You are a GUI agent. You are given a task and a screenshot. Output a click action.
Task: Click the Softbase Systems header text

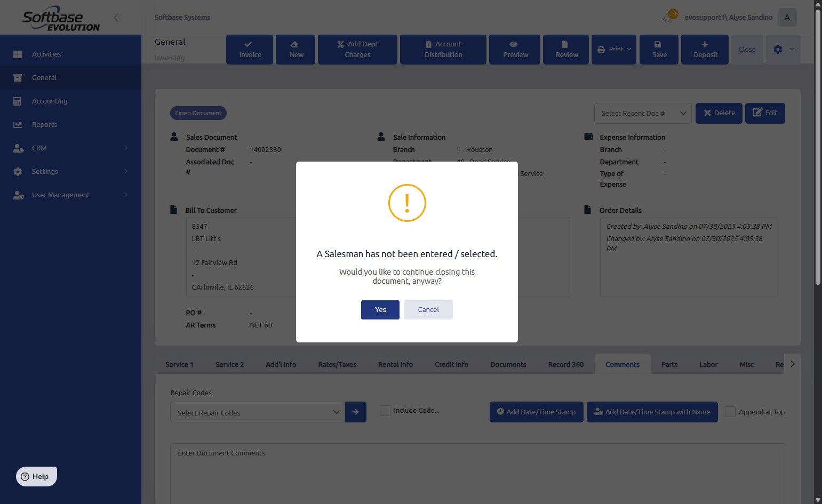[x=182, y=18]
